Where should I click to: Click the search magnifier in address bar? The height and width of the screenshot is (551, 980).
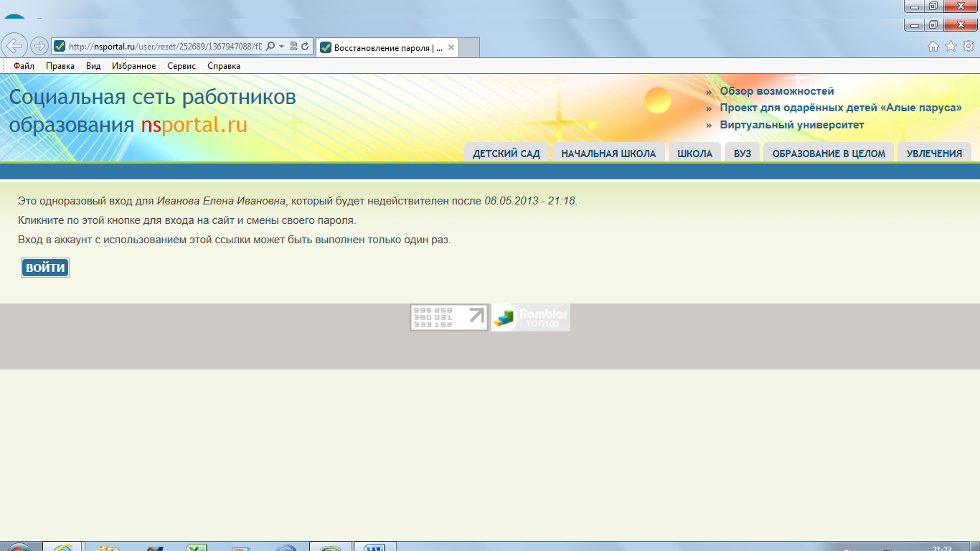click(x=270, y=47)
